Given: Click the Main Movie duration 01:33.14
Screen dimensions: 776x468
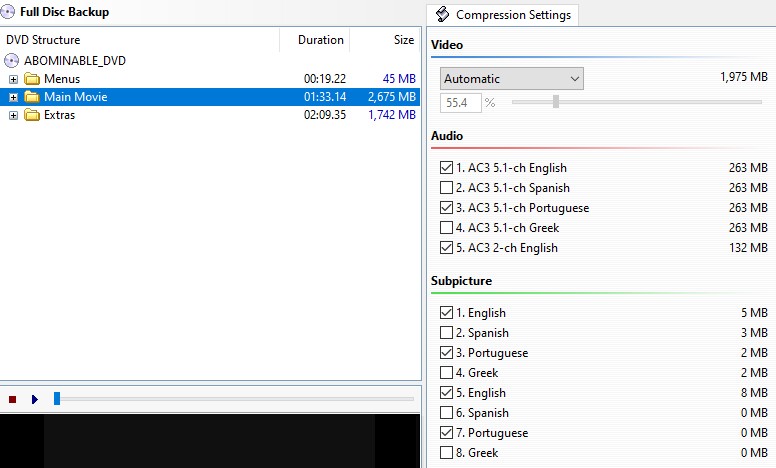Looking at the screenshot, I should 325,96.
